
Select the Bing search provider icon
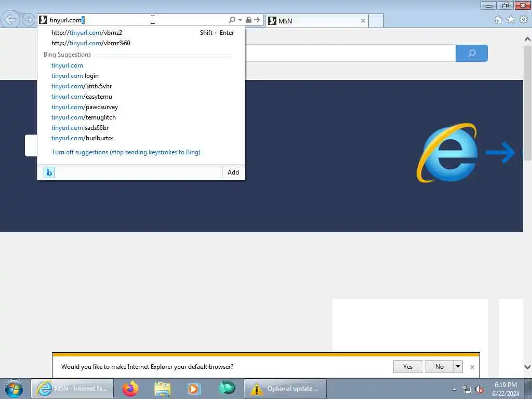pos(49,172)
